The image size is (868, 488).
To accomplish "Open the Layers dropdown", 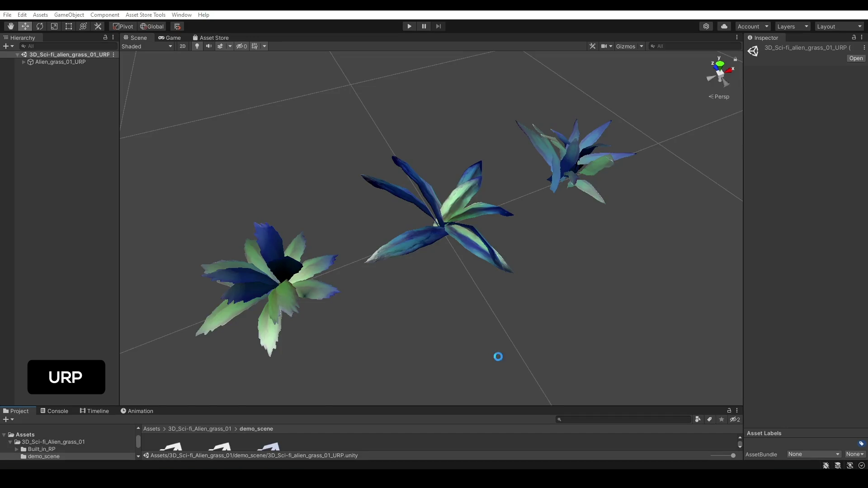I will (793, 26).
